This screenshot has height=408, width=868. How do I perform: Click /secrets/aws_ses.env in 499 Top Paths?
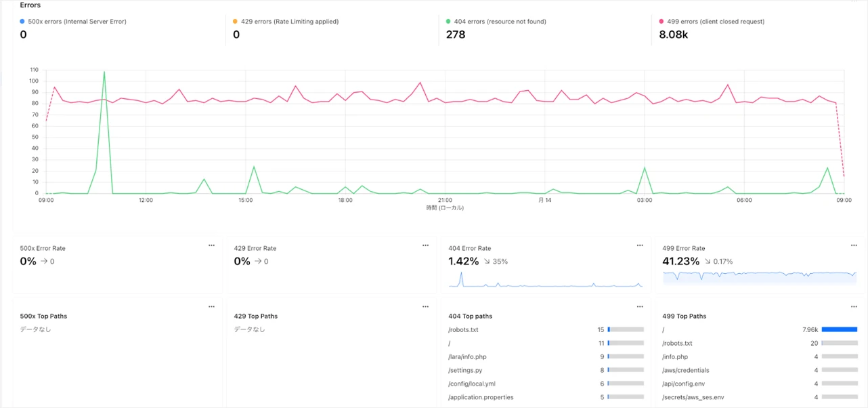click(693, 397)
